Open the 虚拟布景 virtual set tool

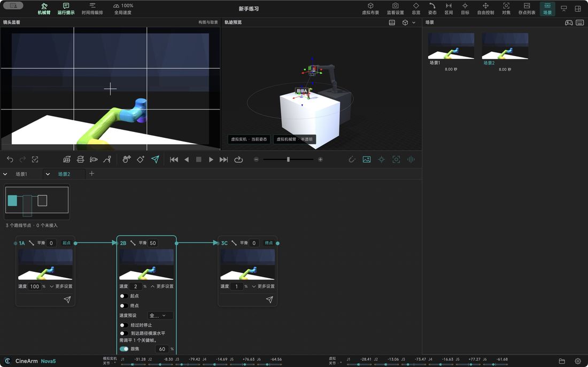[x=370, y=9]
